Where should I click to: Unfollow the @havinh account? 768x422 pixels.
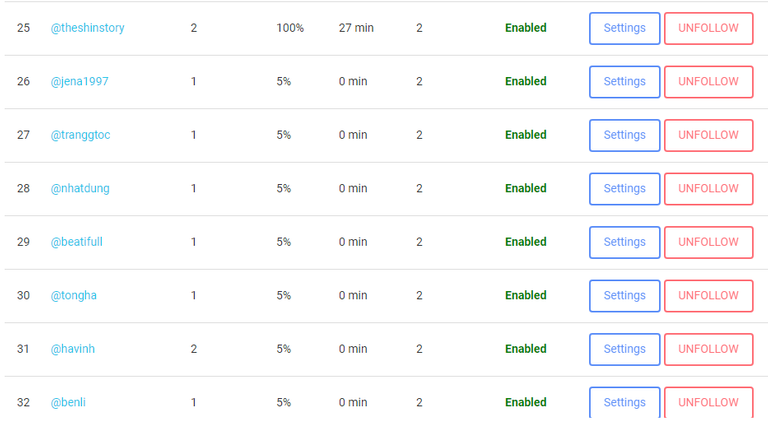point(708,349)
